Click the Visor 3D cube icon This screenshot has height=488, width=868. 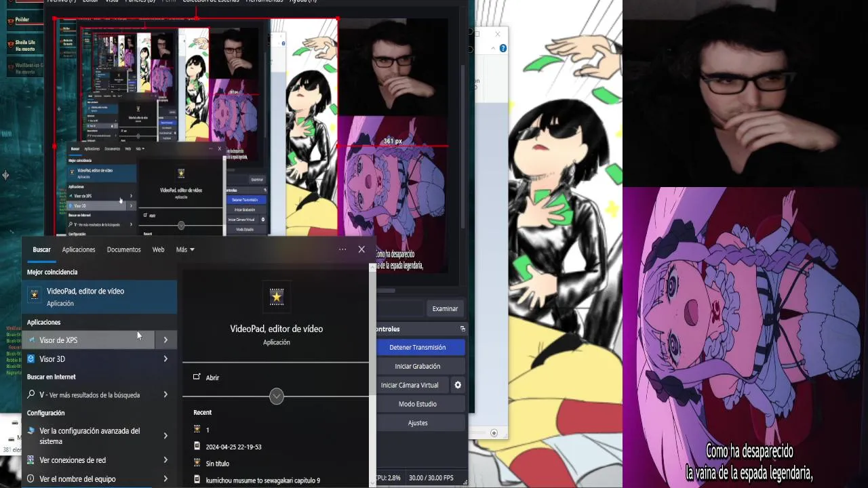point(31,359)
